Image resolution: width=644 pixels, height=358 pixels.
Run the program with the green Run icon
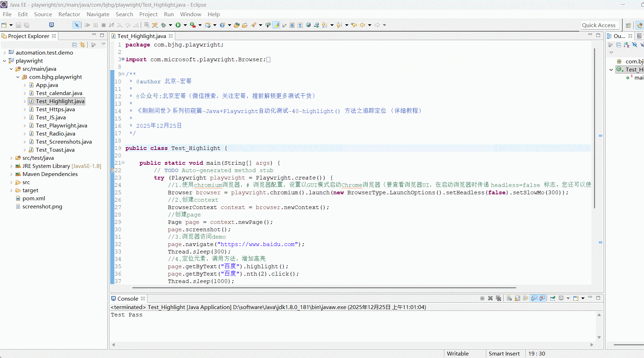coord(178,25)
